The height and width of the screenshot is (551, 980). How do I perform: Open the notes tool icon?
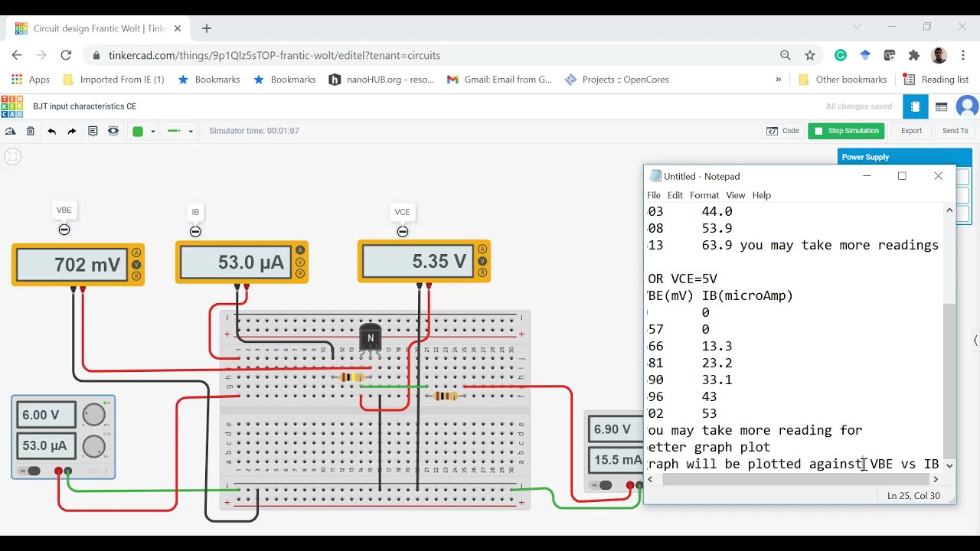pos(93,131)
